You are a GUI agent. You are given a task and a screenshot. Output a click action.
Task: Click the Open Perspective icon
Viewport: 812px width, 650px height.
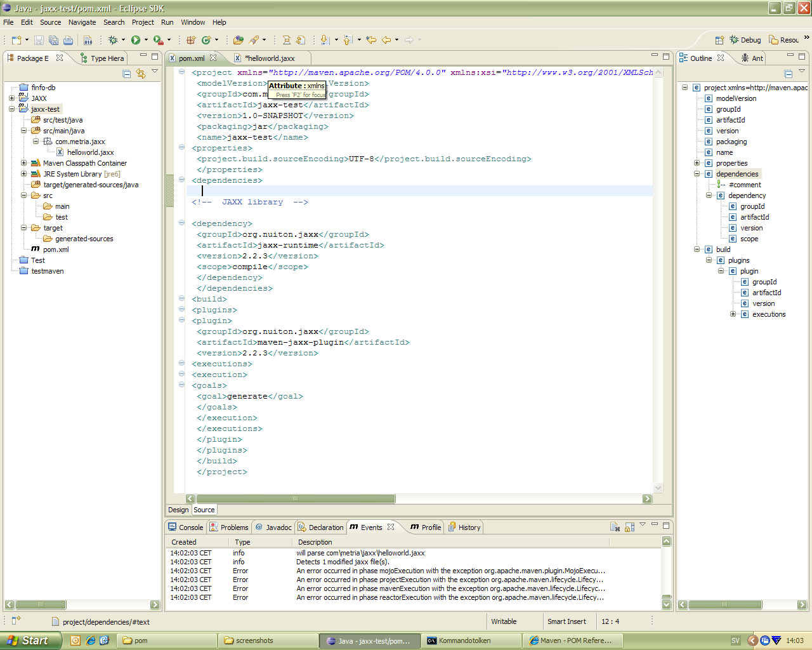[719, 40]
